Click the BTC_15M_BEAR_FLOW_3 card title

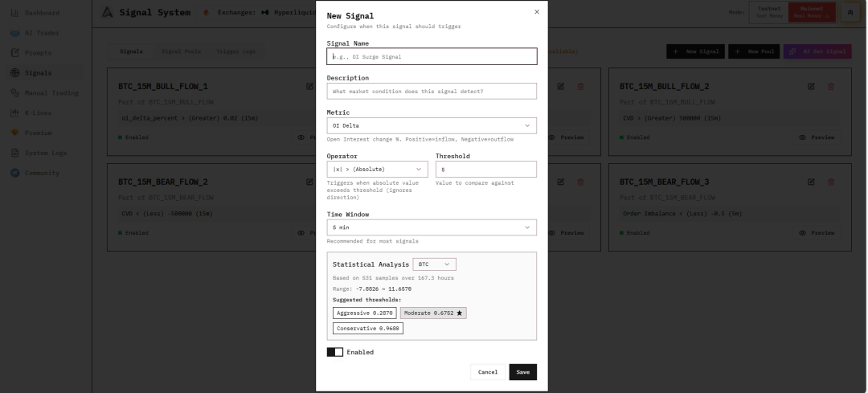665,182
